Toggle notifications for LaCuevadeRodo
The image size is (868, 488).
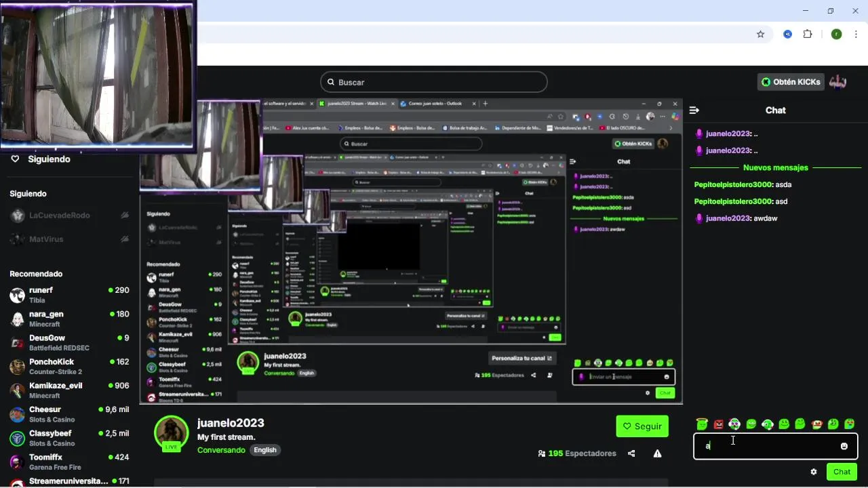(x=125, y=215)
